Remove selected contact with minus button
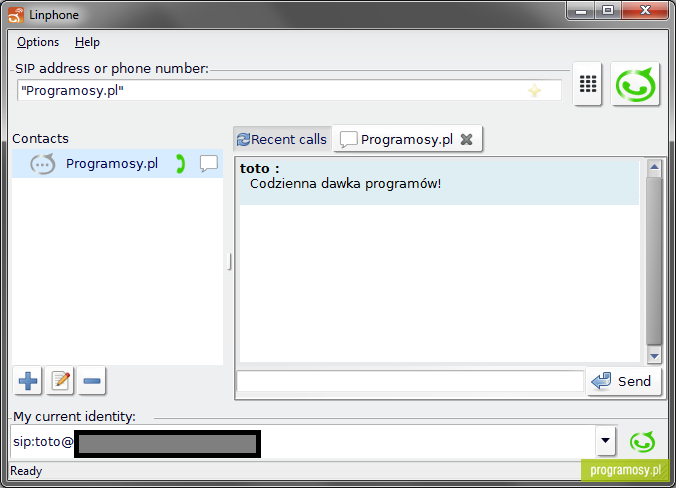This screenshot has width=676, height=488. point(92,381)
